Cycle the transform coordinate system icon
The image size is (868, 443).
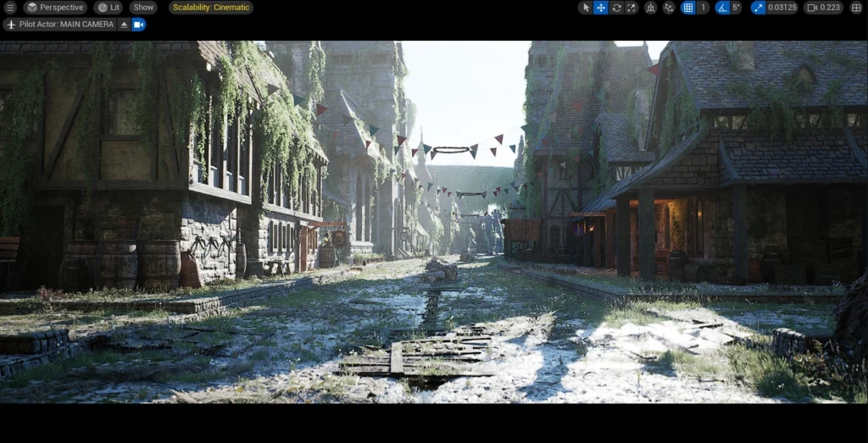(651, 8)
